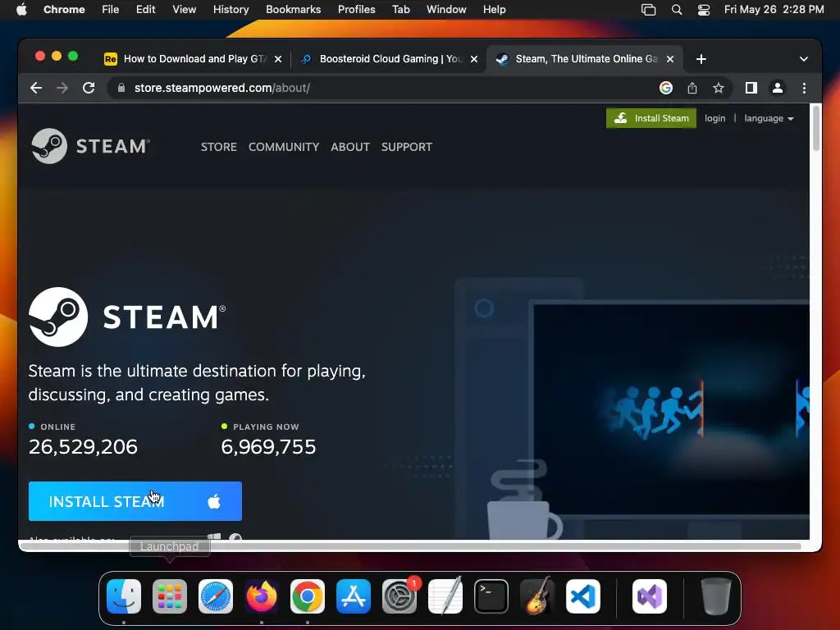Bookmark this page with the star icon
This screenshot has width=840, height=630.
pos(719,88)
